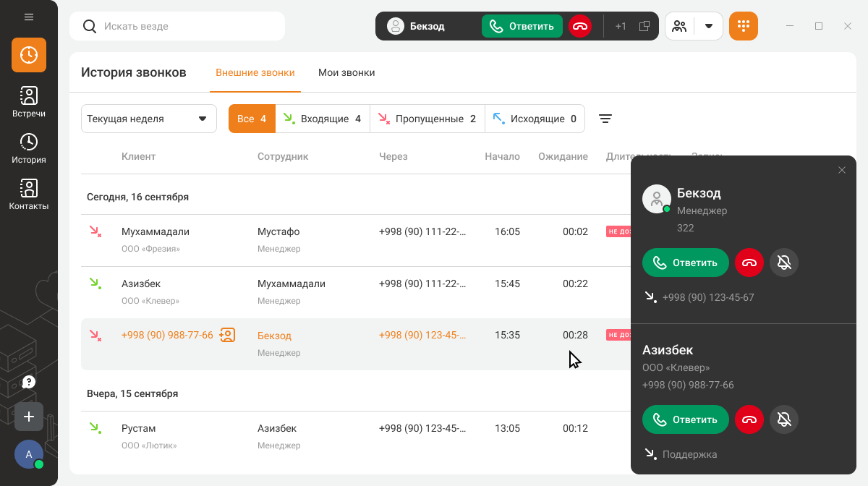Answer Азизбек's call with Ответить button
This screenshot has height=486, width=868.
click(x=685, y=419)
